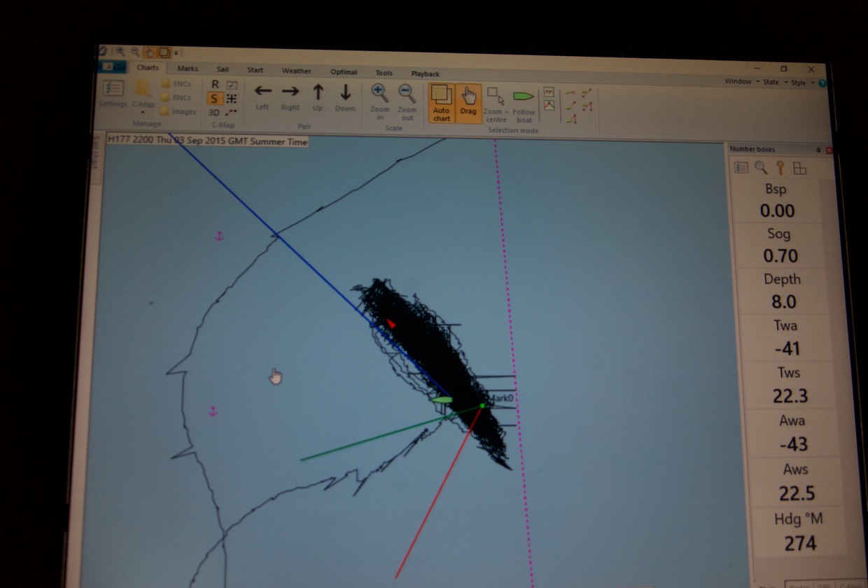Open the State dropdown menu
The width and height of the screenshot is (868, 588).
coord(773,82)
